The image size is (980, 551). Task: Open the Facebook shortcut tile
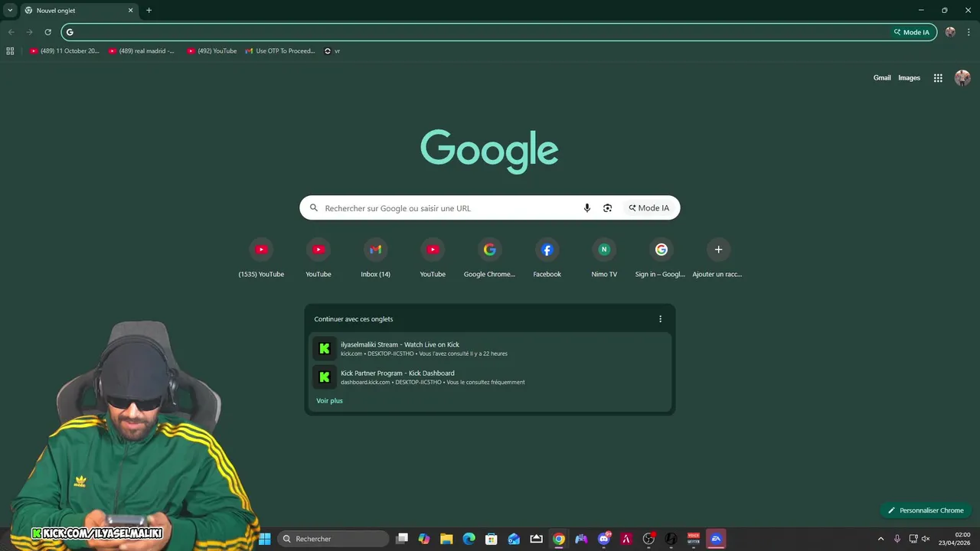pyautogui.click(x=547, y=258)
